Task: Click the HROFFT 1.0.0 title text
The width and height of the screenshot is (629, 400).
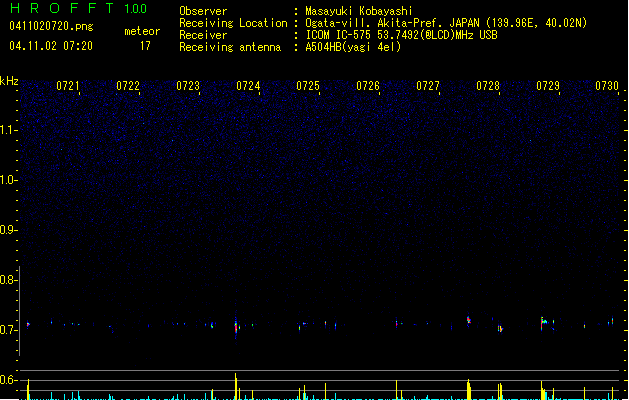Action: click(78, 8)
